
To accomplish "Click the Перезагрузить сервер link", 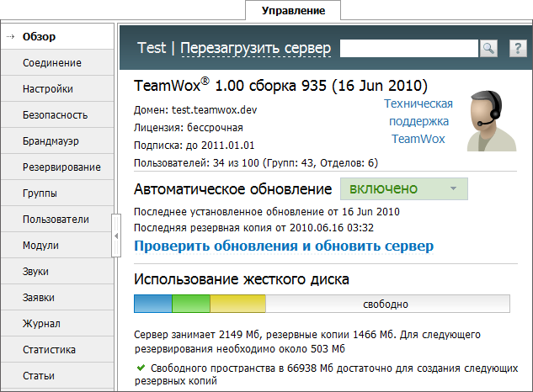I will 256,48.
